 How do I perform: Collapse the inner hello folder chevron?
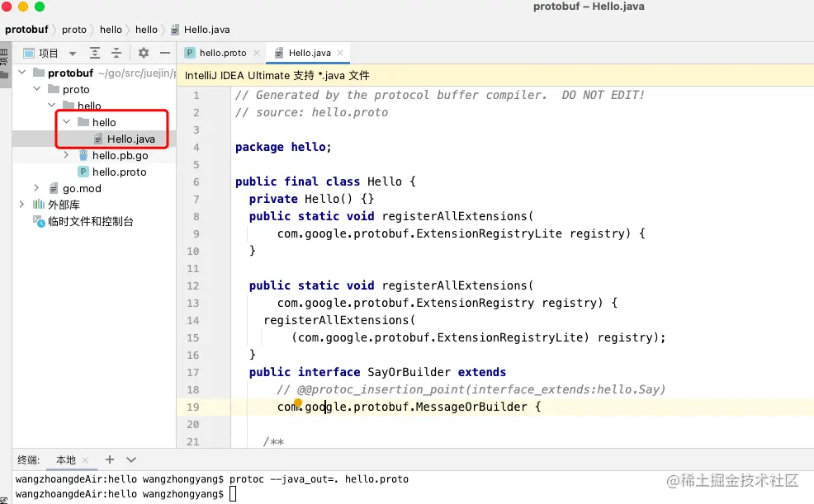click(66, 122)
